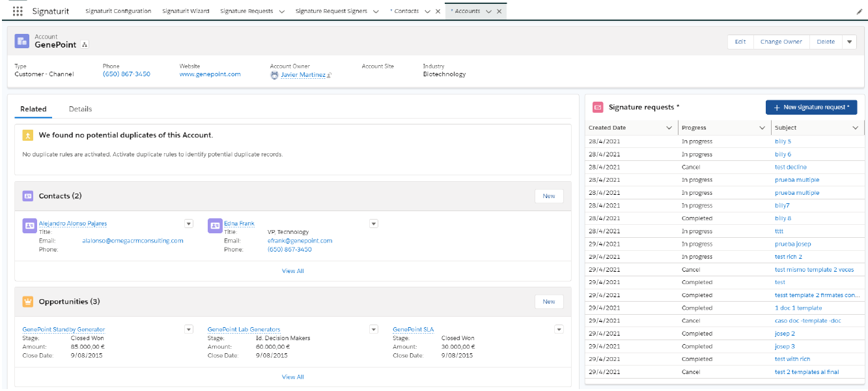Click New in Contacts section

click(549, 196)
